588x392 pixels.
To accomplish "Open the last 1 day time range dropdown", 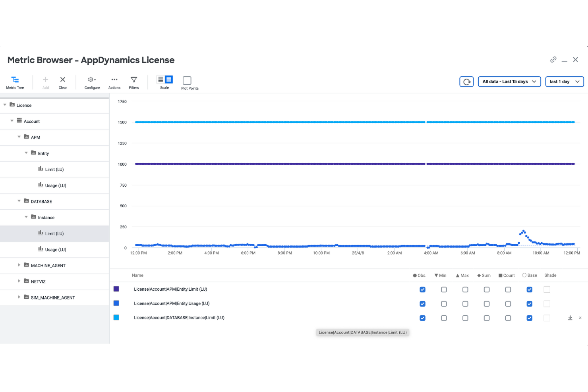I will pos(565,81).
